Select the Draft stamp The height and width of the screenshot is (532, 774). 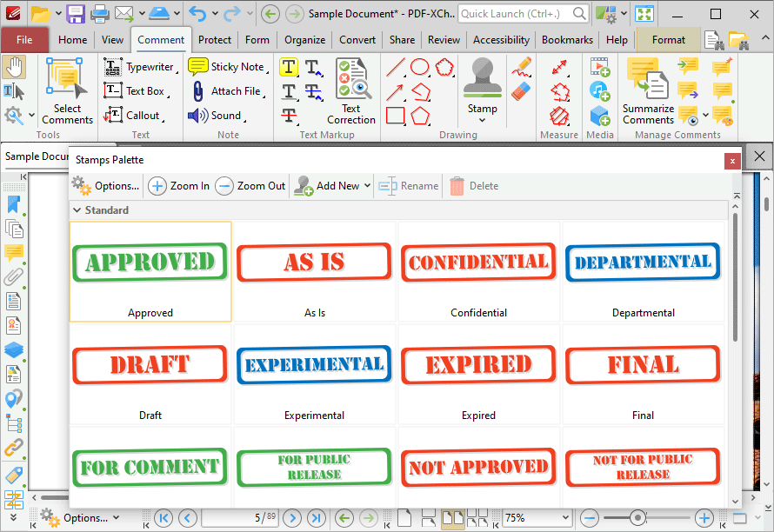point(150,375)
